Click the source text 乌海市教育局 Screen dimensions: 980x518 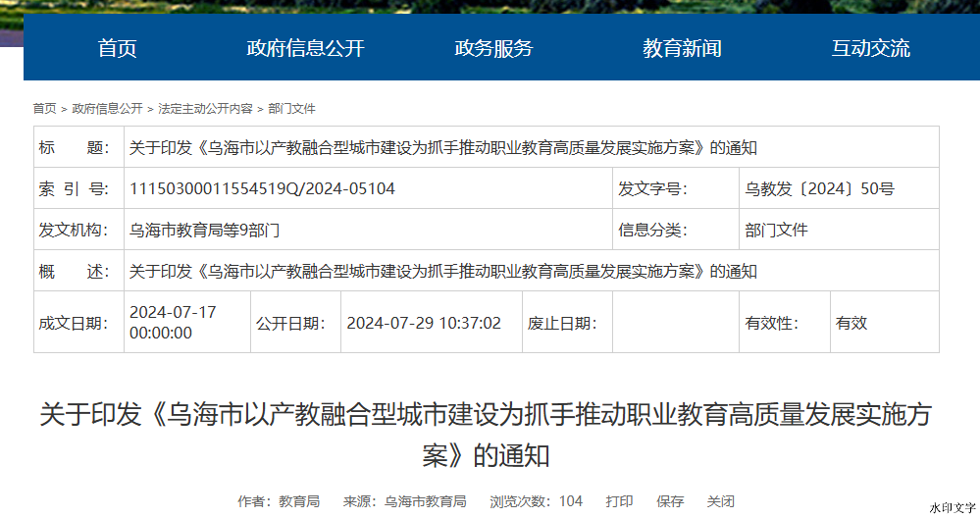[x=425, y=501]
